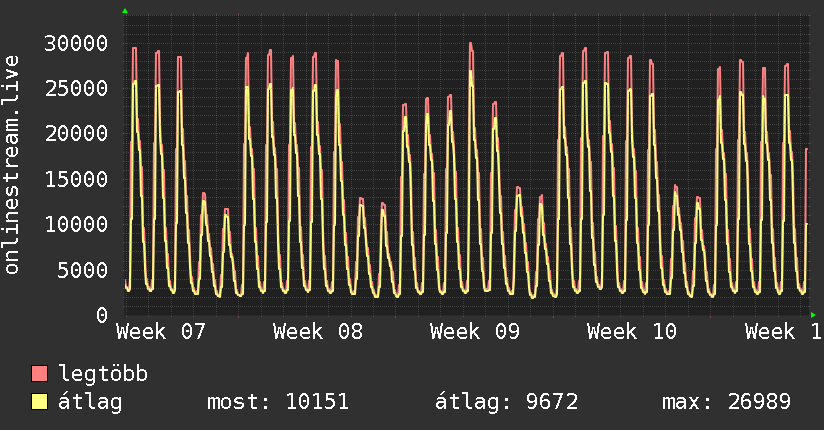Click the 5000 y-axis label

83,270
